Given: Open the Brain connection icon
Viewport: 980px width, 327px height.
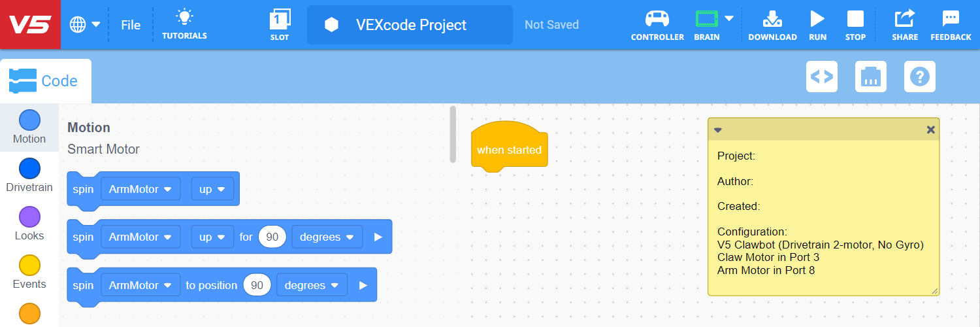Looking at the screenshot, I should [706, 20].
